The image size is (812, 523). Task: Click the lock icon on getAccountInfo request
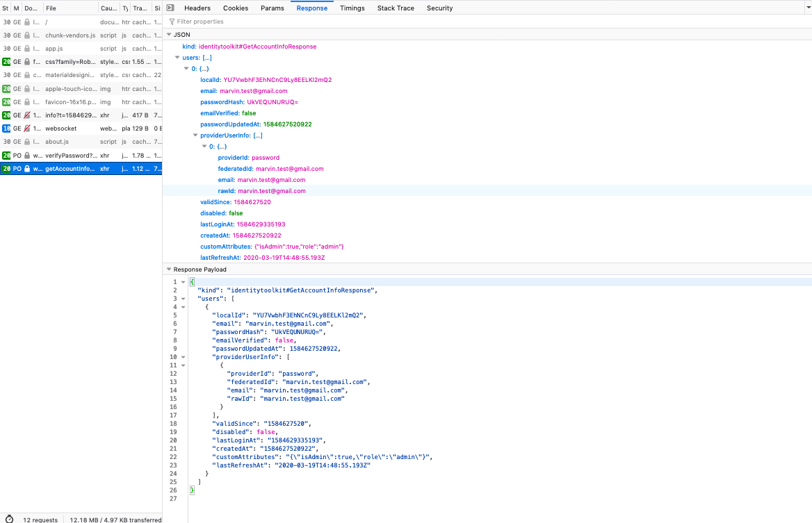[27, 169]
